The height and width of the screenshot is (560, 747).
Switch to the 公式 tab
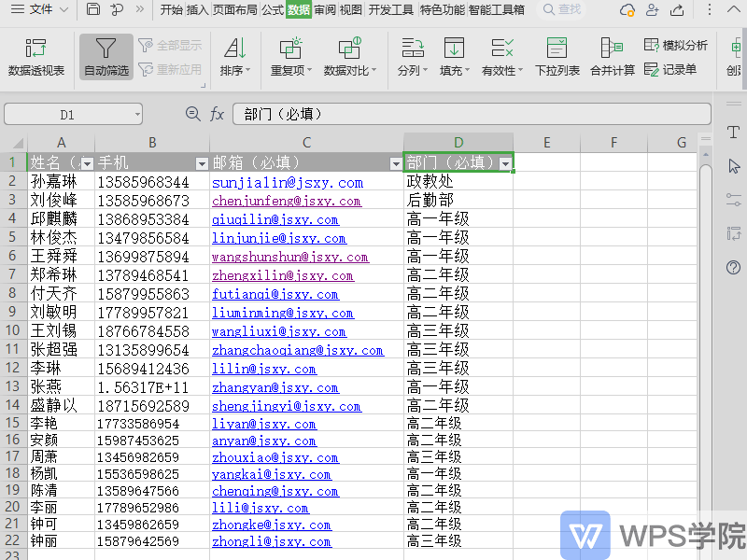[x=273, y=9]
